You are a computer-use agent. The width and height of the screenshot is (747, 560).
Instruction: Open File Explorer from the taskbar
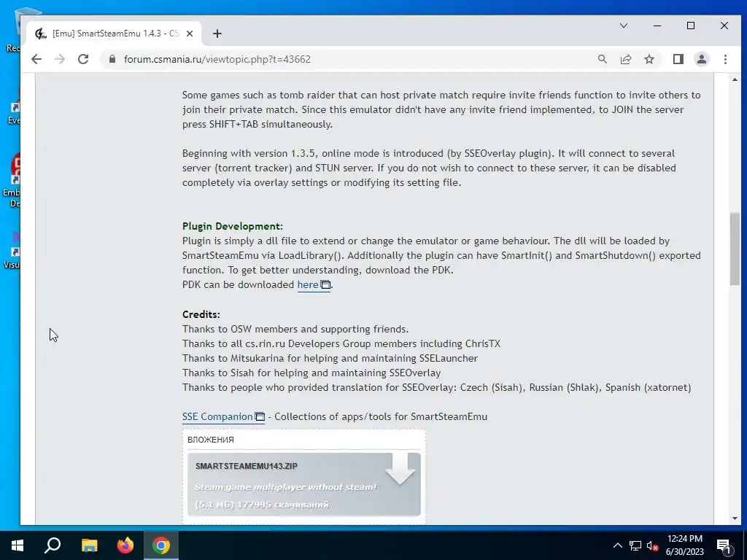[89, 545]
